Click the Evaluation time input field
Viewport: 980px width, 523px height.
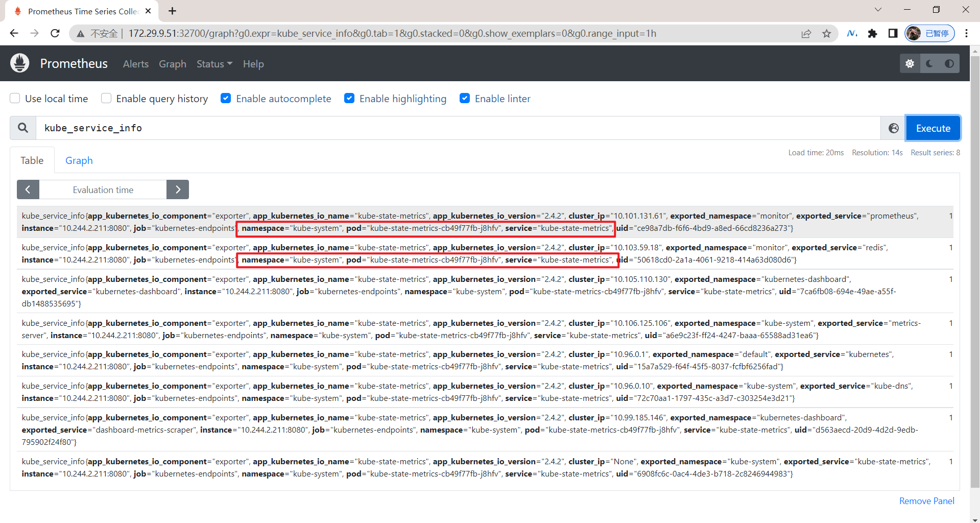(103, 189)
